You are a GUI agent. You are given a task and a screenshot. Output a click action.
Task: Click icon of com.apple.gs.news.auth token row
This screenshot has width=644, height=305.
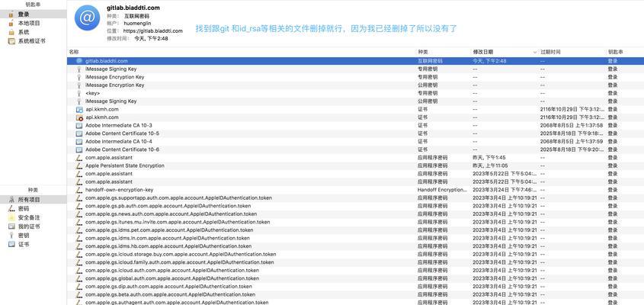click(x=79, y=214)
